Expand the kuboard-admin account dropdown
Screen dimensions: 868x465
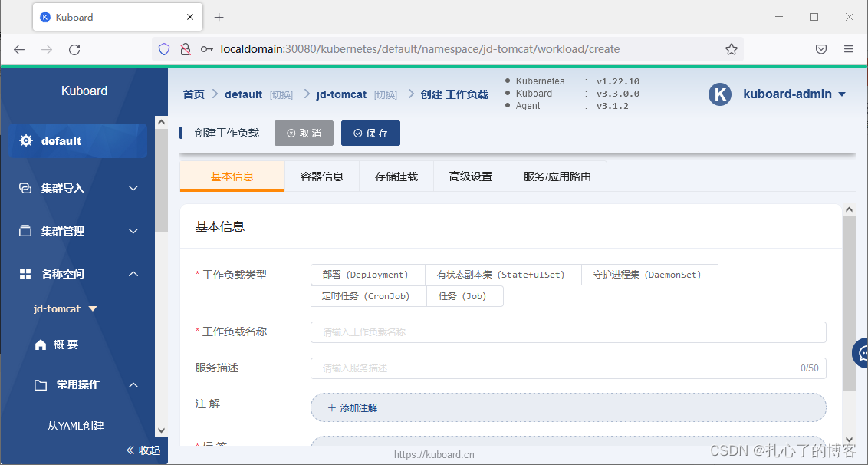tap(842, 94)
